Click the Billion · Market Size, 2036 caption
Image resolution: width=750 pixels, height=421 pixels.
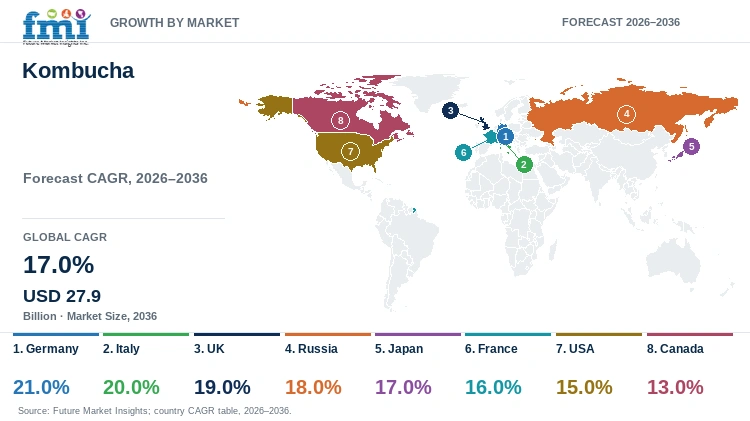[x=90, y=316]
